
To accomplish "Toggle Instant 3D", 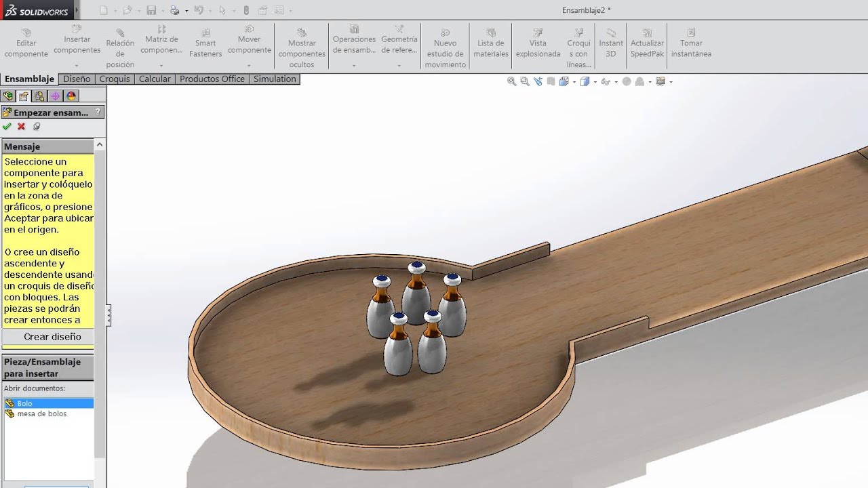I will tap(611, 43).
